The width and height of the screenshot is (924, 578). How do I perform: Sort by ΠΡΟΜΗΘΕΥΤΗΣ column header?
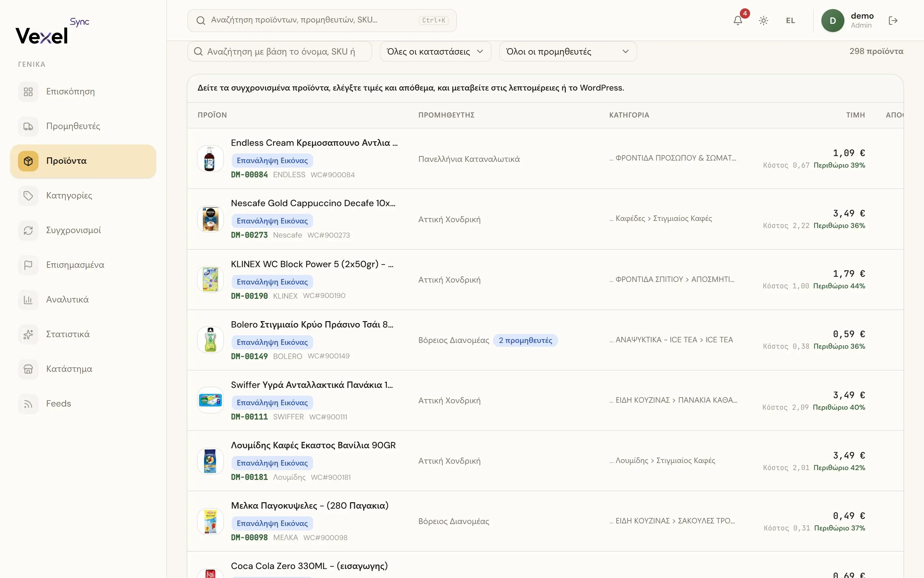pos(446,115)
